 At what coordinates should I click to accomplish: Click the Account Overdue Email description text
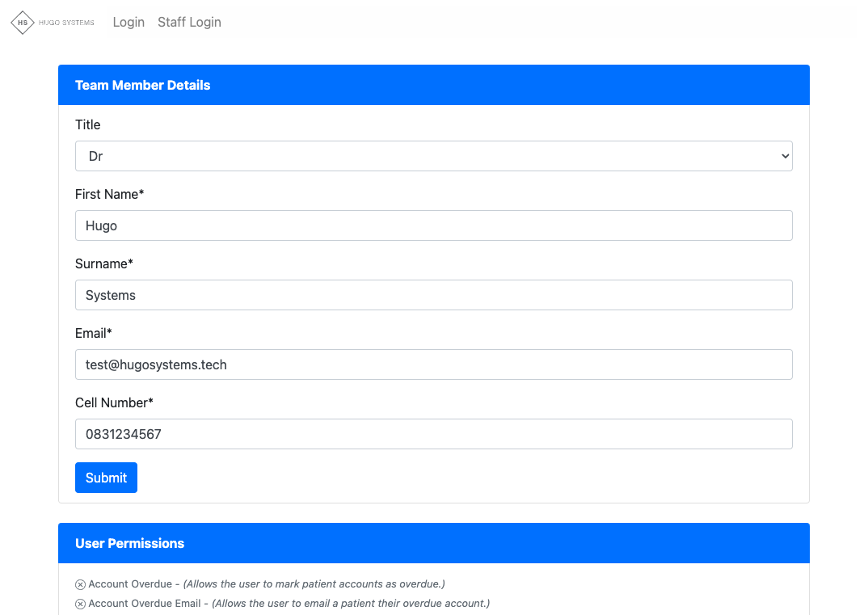350,604
